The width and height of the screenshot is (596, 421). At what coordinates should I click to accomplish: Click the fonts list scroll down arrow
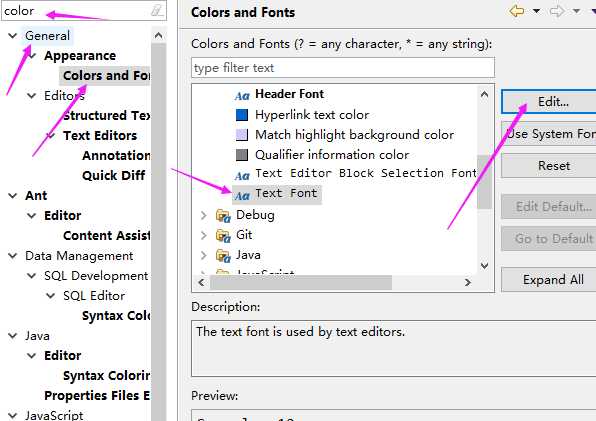[484, 265]
